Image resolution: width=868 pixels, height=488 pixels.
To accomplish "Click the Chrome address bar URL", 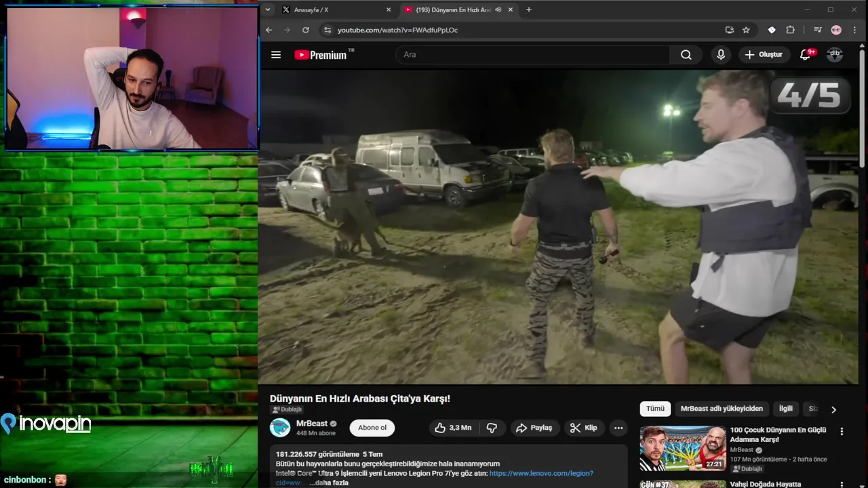I will click(x=397, y=30).
